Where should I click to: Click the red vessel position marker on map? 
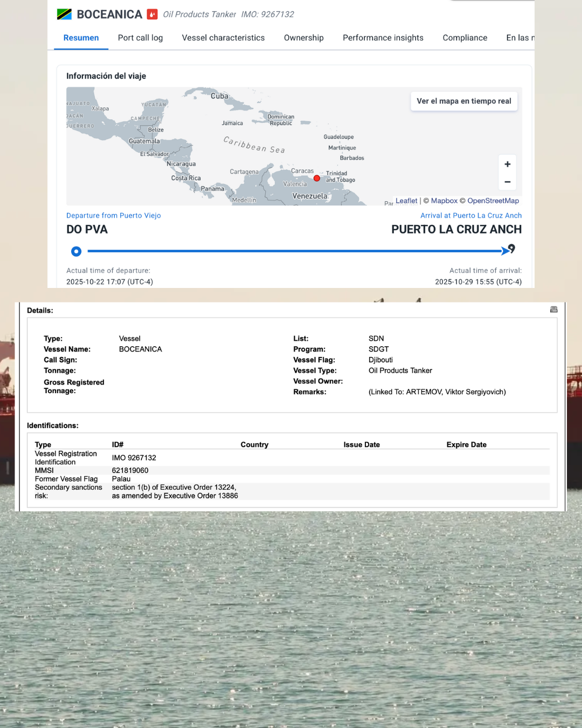317,178
